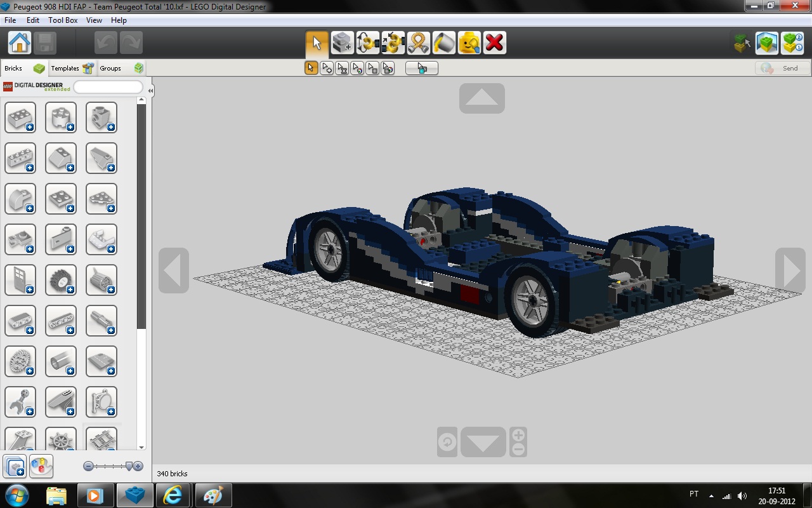Switch to the Templates tab
The width and height of the screenshot is (812, 508).
click(x=71, y=68)
